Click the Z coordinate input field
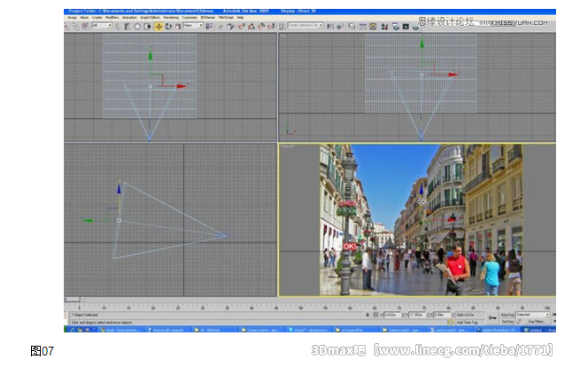 click(x=442, y=315)
